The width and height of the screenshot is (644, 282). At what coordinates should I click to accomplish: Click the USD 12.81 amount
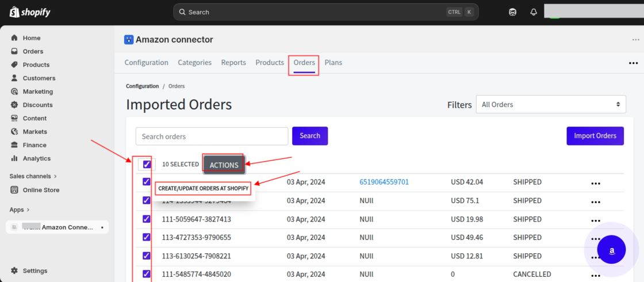coord(466,256)
